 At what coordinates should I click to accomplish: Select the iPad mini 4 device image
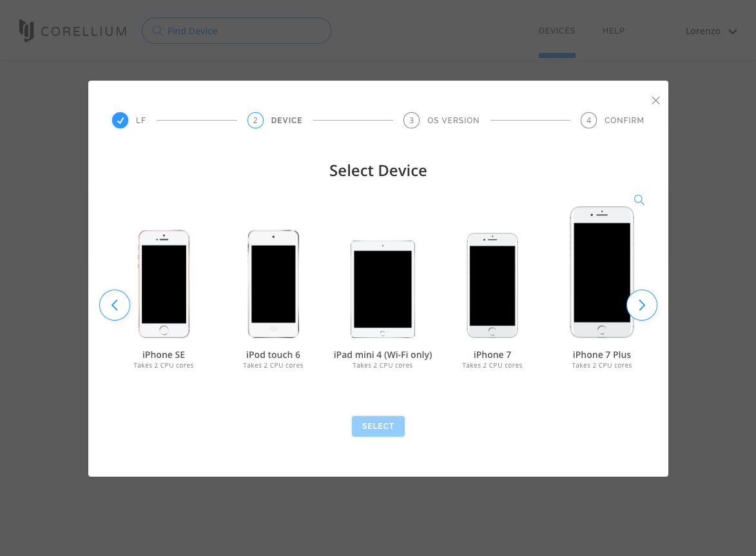coord(383,289)
